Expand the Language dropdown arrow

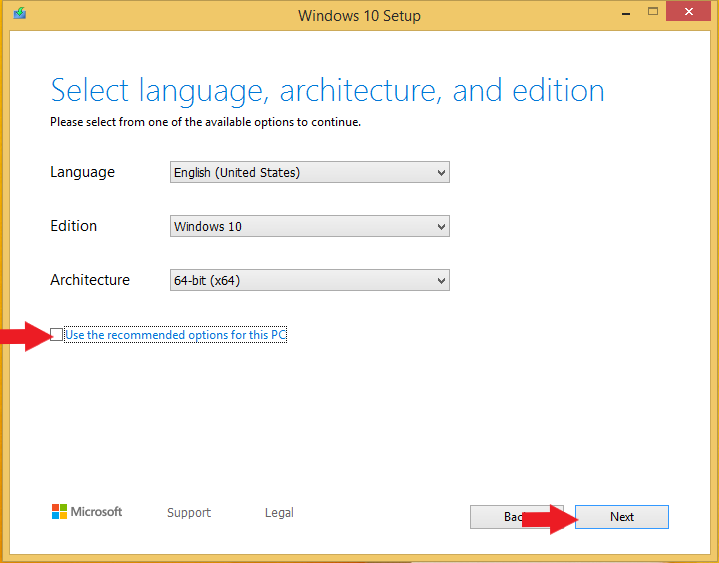(x=441, y=173)
